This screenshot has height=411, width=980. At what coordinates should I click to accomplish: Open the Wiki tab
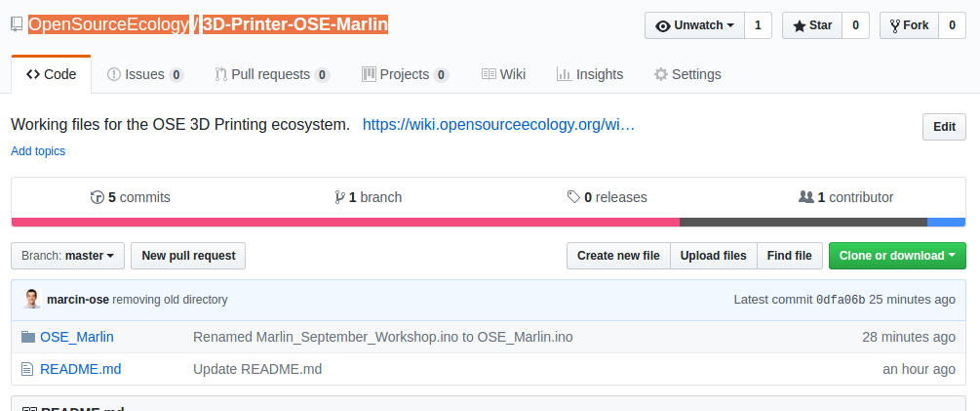(x=503, y=74)
